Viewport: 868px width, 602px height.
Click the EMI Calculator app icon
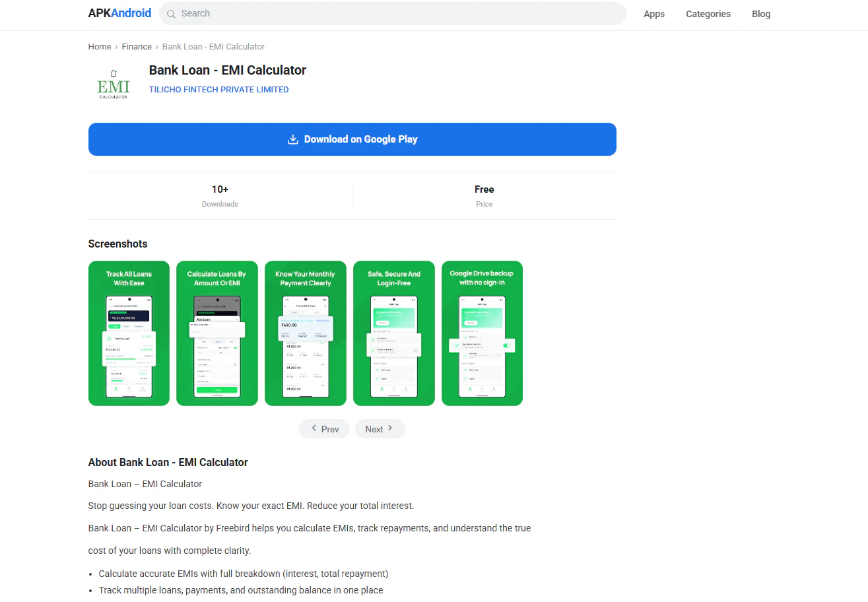pyautogui.click(x=114, y=83)
